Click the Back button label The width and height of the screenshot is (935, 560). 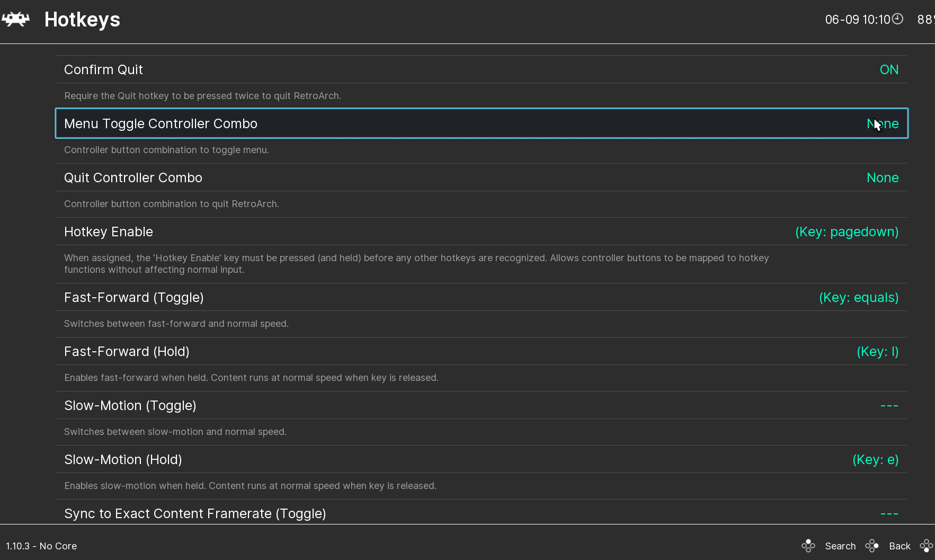click(899, 546)
